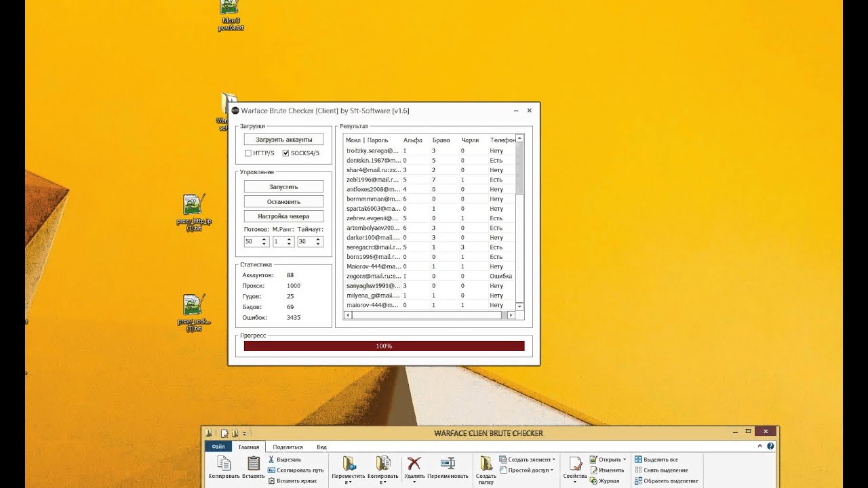Click the Вставить clipboard icon in ribbon
Screen dimensions: 868x488
[254, 464]
